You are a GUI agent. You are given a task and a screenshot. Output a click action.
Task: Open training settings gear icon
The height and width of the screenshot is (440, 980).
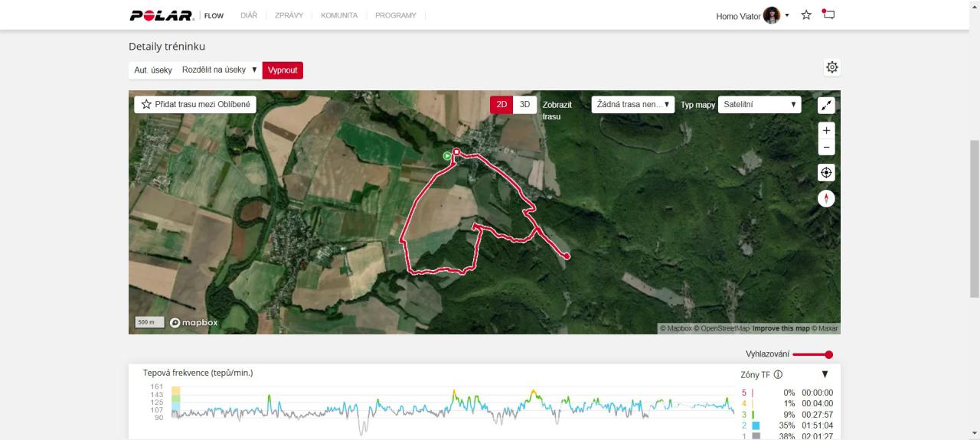[831, 67]
